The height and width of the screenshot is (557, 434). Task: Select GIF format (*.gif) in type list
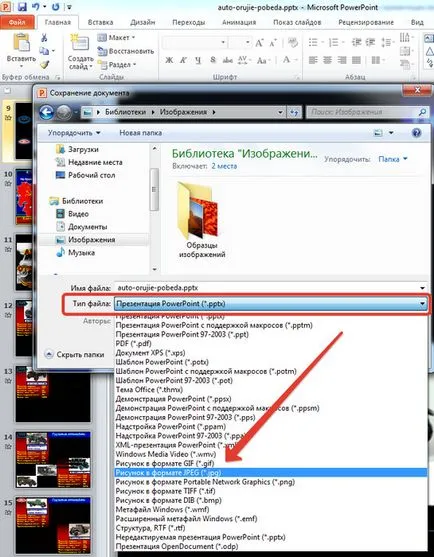point(271,463)
